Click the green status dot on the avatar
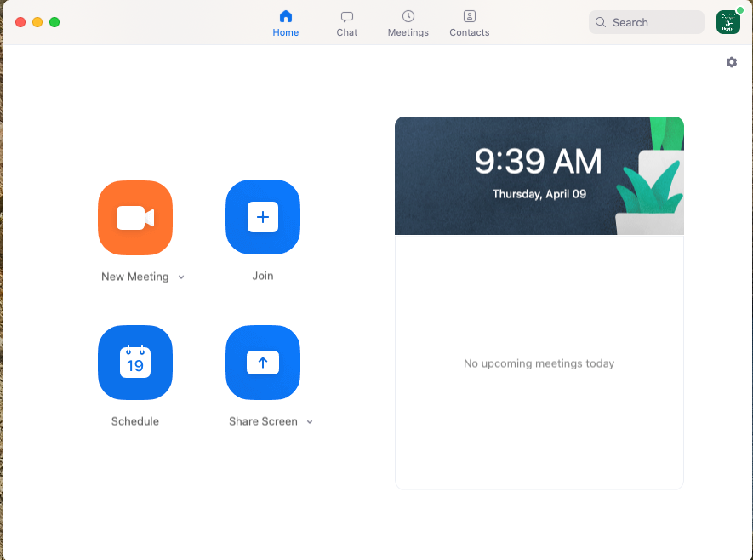This screenshot has width=753, height=560. pos(739,11)
